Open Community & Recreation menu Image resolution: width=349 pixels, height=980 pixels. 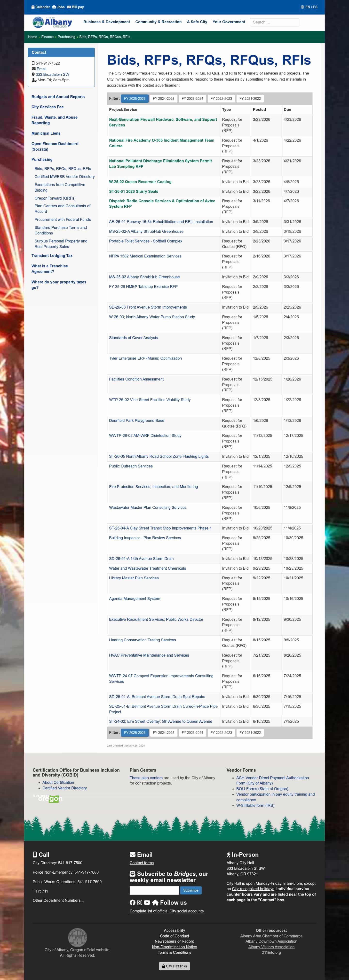(x=158, y=22)
